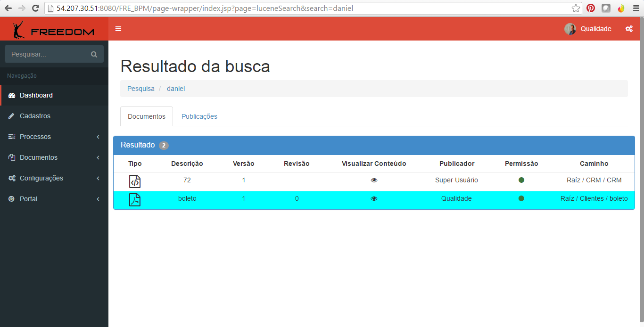The height and width of the screenshot is (327, 644).
Task: Click the green permission dot for boleto
Action: coord(521,198)
